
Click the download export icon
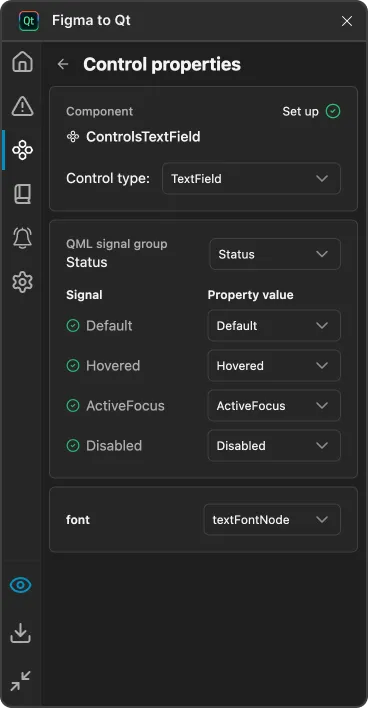tap(21, 633)
